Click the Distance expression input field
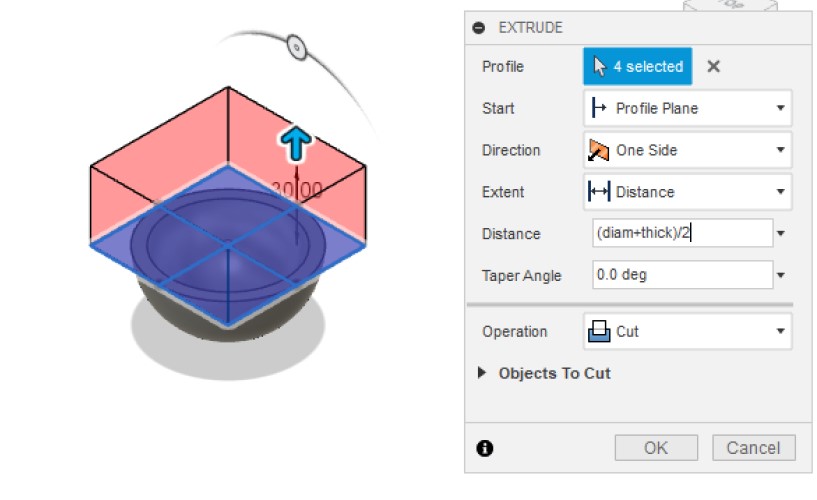The width and height of the screenshot is (817, 500). tap(680, 234)
